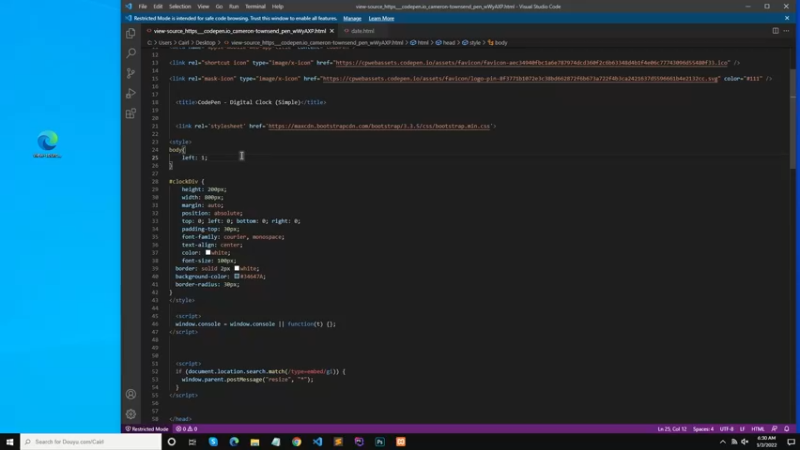
Task: Show hidden system tray icons chevron
Action: coord(722,442)
